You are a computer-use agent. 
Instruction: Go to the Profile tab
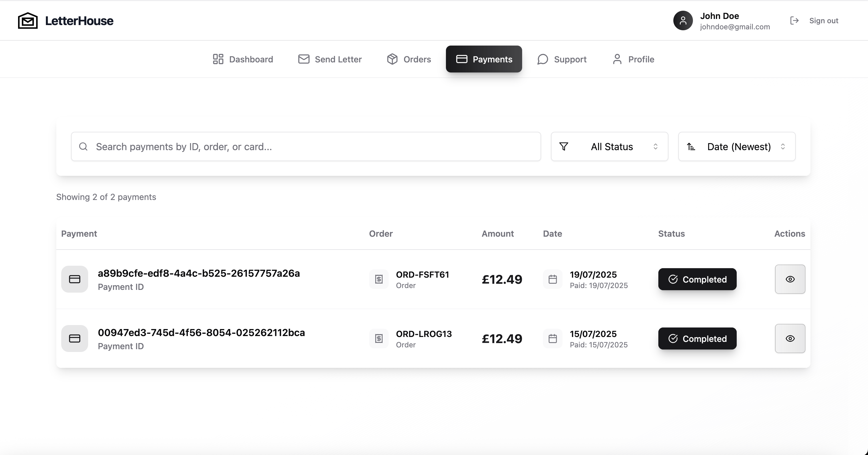[x=633, y=59]
